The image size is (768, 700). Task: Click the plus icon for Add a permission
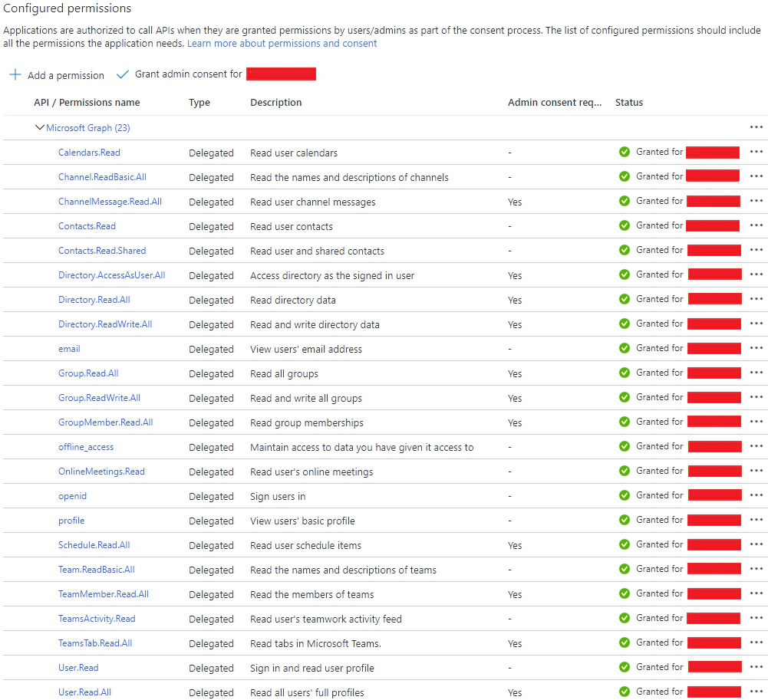[15, 74]
